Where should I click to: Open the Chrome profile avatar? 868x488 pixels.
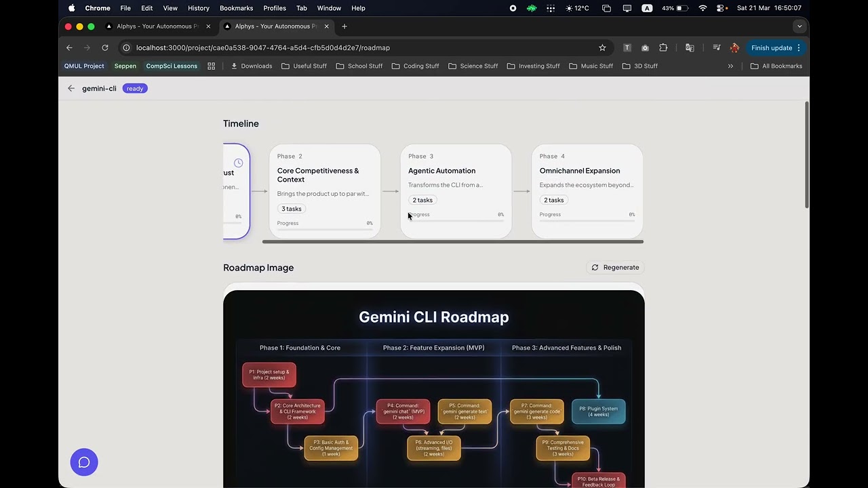(734, 47)
